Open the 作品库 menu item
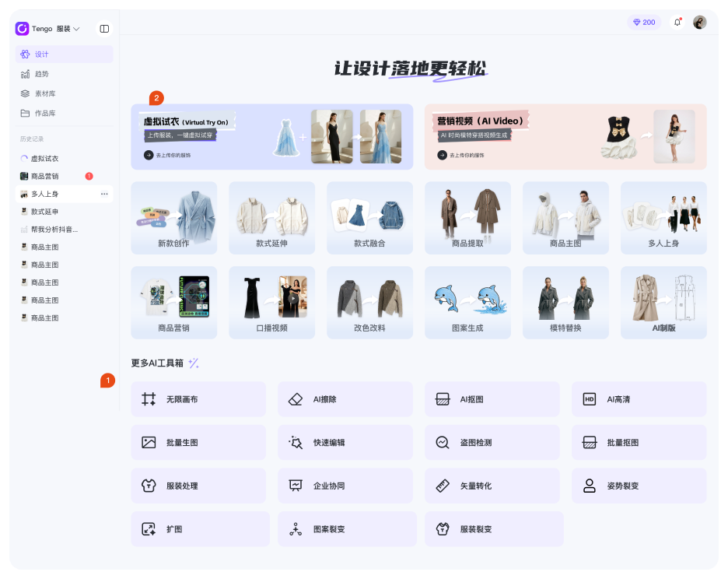This screenshot has height=579, width=728. (x=64, y=114)
